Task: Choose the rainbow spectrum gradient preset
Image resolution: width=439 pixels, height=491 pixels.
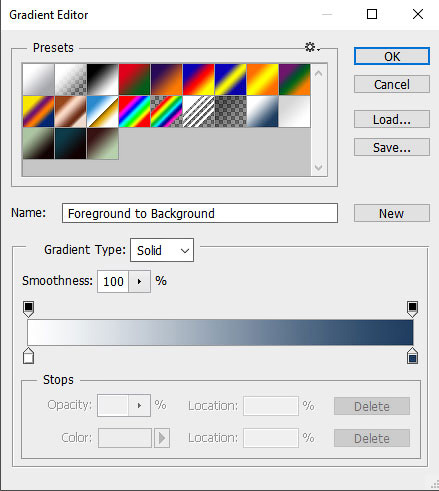Action: pyautogui.click(x=134, y=112)
